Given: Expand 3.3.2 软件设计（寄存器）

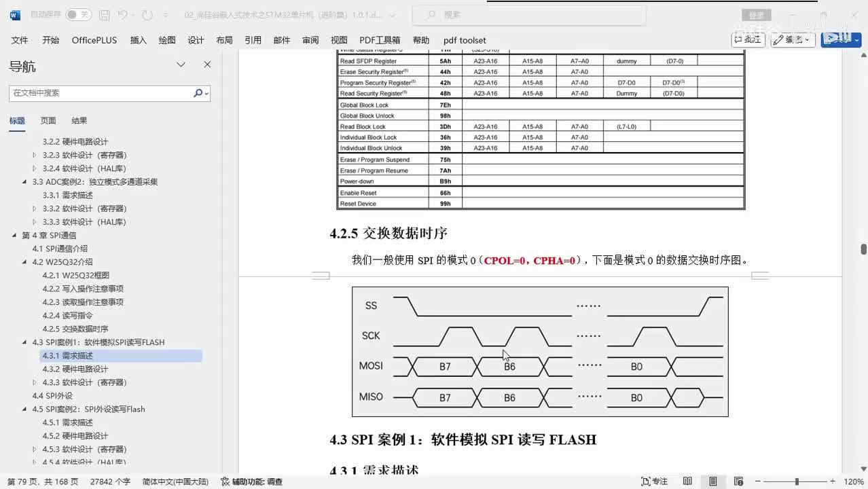Looking at the screenshot, I should tap(35, 209).
